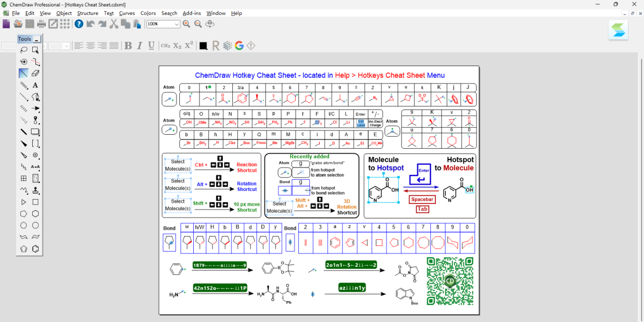Toggle Underline text formatting
Image resolution: width=644 pixels, height=322 pixels.
151,46
